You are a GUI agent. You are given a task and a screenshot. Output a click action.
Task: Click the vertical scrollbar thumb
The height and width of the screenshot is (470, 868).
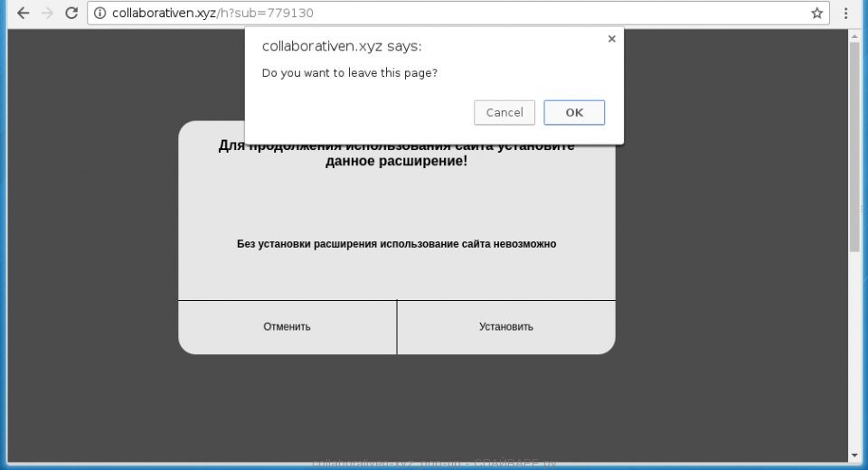click(854, 145)
